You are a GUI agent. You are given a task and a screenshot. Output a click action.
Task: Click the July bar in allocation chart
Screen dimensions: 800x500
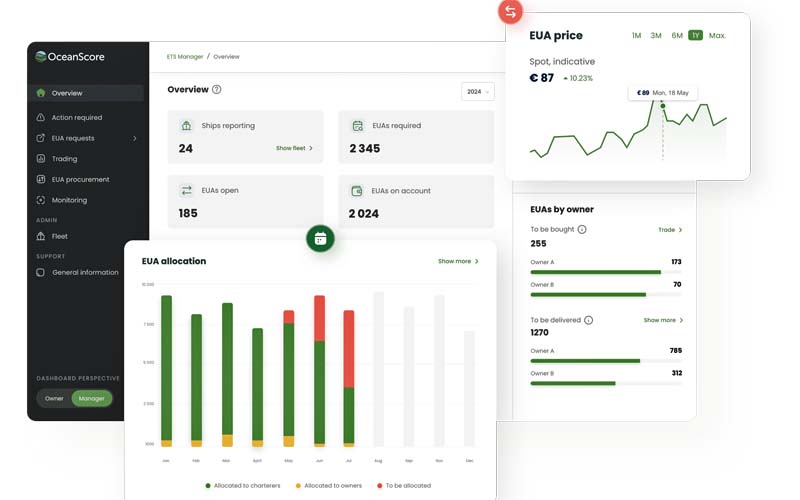349,377
